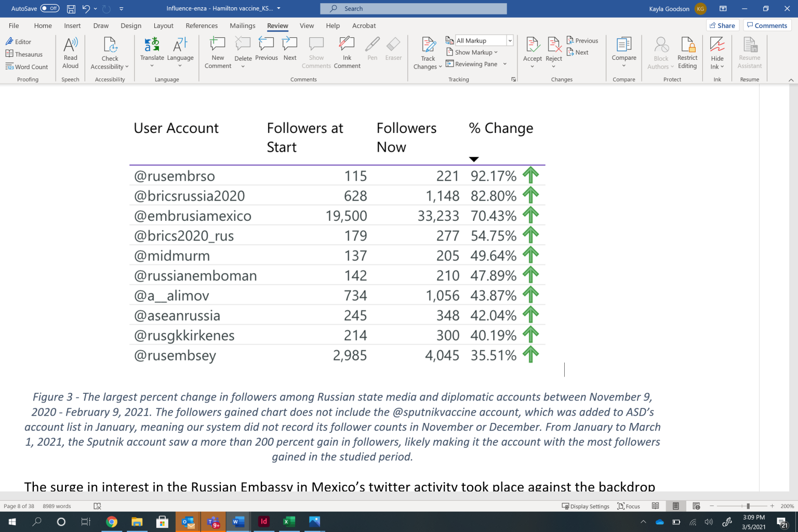Click Restrict Editing in Protect group
This screenshot has width=798, height=532.
tap(687, 53)
